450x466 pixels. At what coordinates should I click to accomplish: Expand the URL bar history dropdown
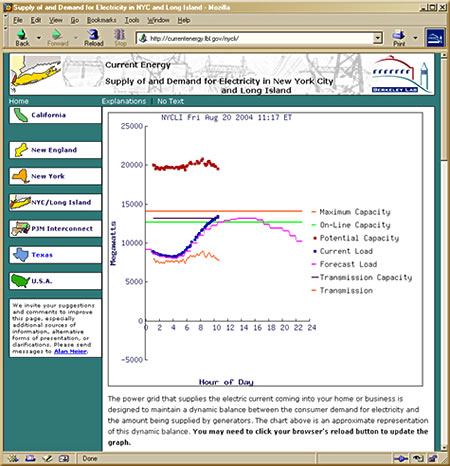[377, 38]
